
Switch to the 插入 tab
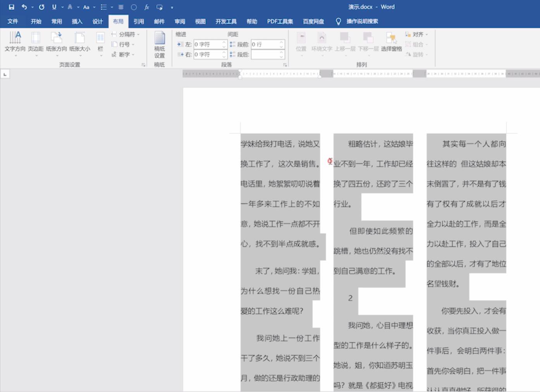pos(77,21)
